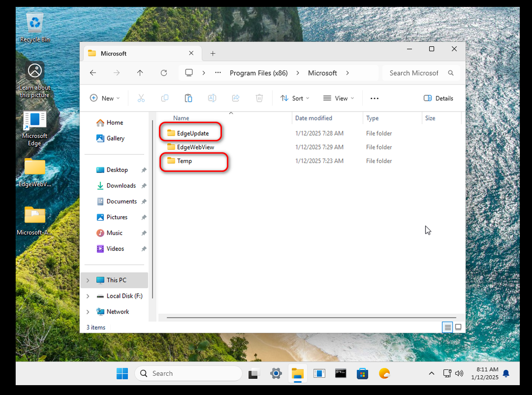Show hidden breadcrumb path ellipsis

(x=218, y=73)
